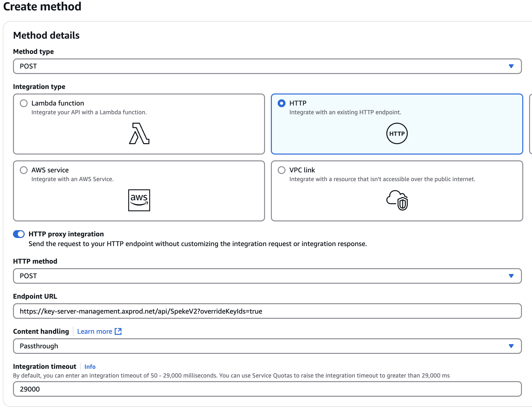The image size is (532, 411).
Task: Select the Lambda function radio button
Action: [x=23, y=103]
